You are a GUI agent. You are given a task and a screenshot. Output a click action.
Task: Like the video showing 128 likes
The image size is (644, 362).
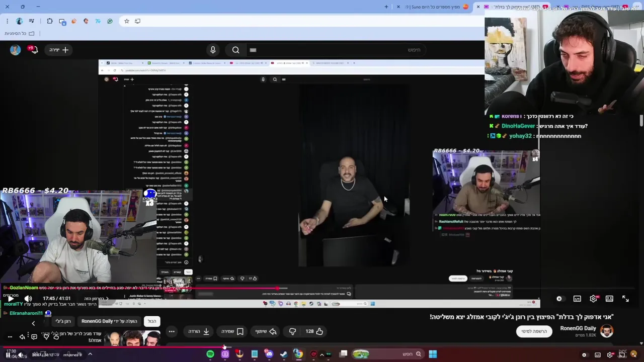click(314, 331)
